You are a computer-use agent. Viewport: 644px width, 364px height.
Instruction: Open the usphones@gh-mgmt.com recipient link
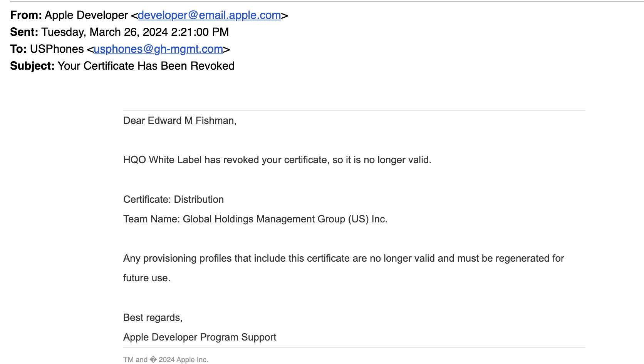[158, 49]
